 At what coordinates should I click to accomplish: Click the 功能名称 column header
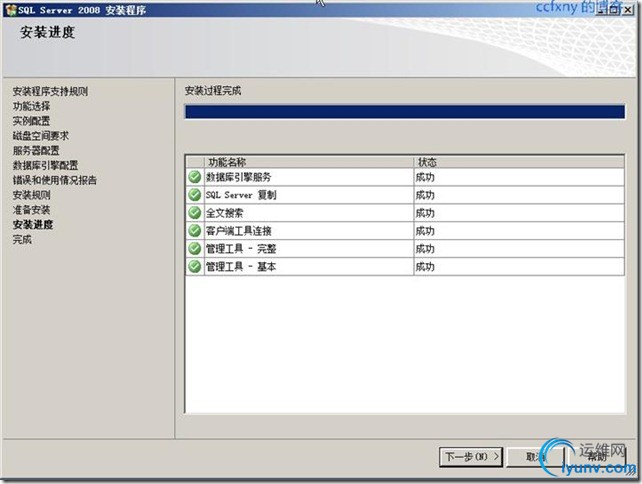click(x=309, y=162)
